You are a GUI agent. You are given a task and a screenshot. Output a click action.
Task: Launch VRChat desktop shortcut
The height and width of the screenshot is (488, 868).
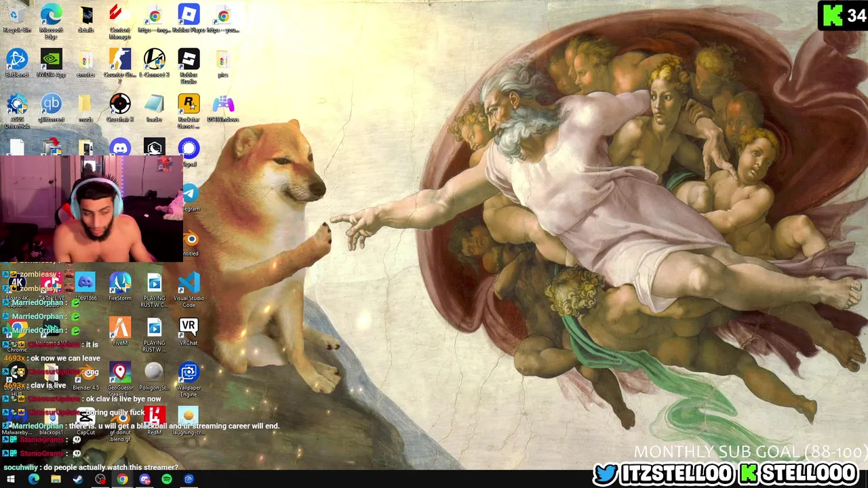(189, 331)
